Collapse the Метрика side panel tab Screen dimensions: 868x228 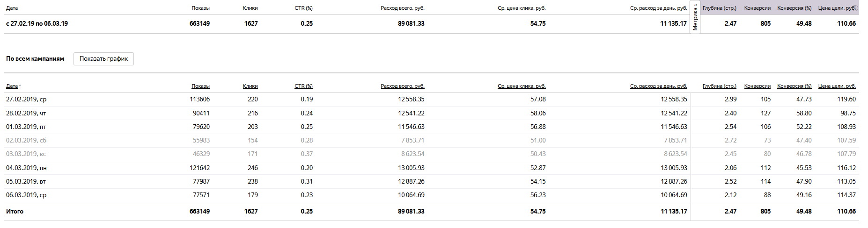pos(695,18)
